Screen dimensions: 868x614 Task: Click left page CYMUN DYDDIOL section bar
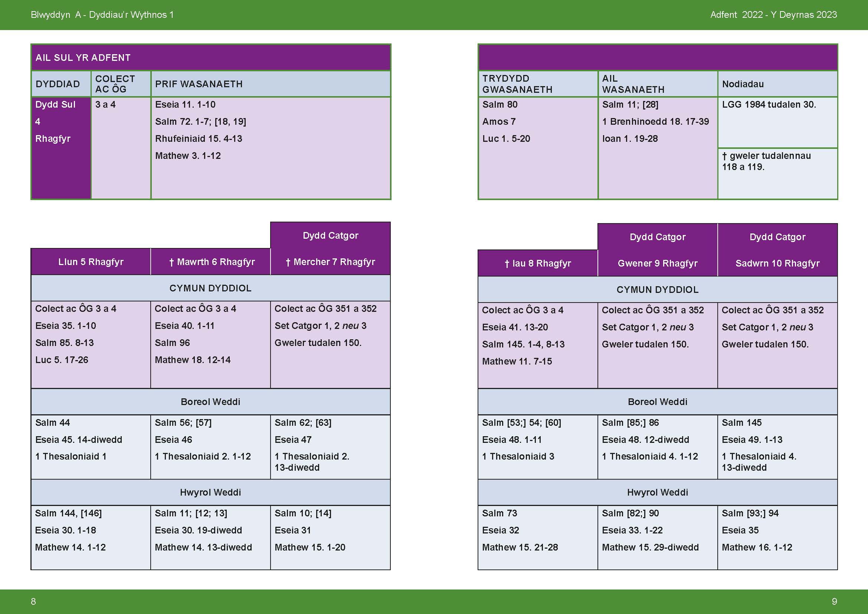(210, 288)
